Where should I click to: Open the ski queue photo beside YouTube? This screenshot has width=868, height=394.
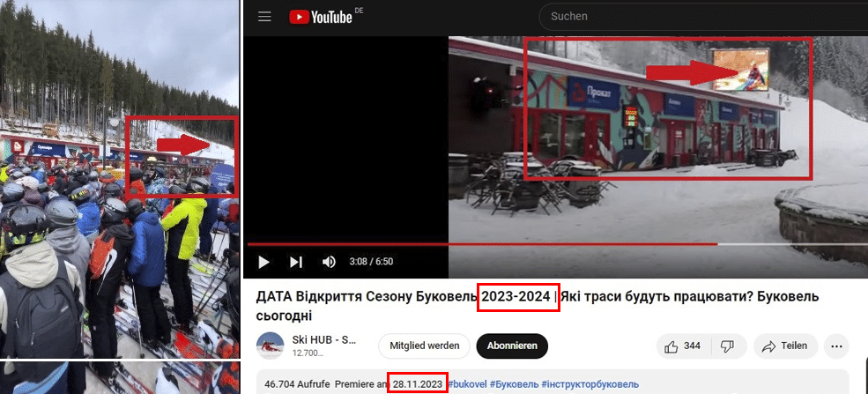click(x=120, y=179)
